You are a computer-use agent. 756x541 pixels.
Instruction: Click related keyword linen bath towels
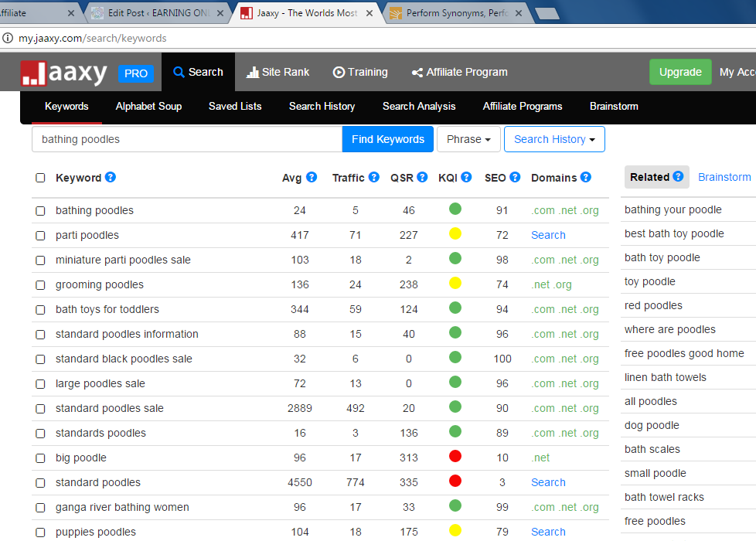665,378
